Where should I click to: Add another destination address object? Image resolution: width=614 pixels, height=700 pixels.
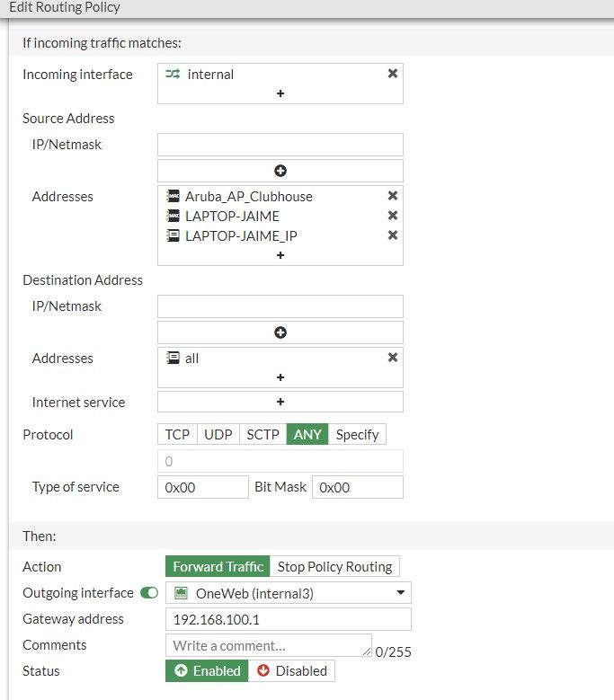click(280, 377)
